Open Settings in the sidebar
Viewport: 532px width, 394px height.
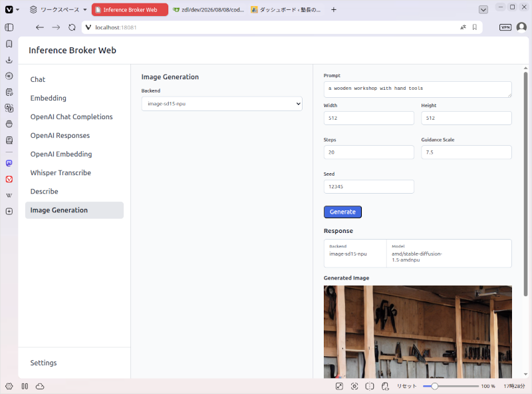tap(74, 363)
